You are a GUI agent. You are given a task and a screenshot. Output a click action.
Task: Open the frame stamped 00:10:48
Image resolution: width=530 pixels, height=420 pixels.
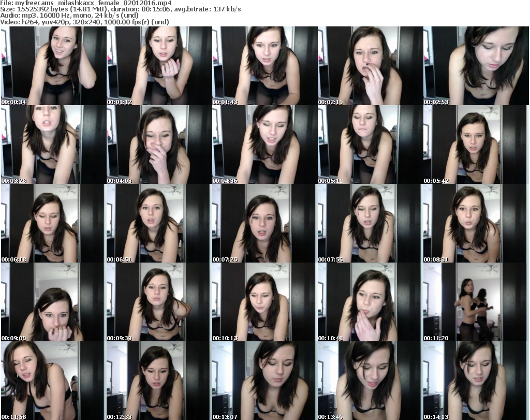(371, 302)
